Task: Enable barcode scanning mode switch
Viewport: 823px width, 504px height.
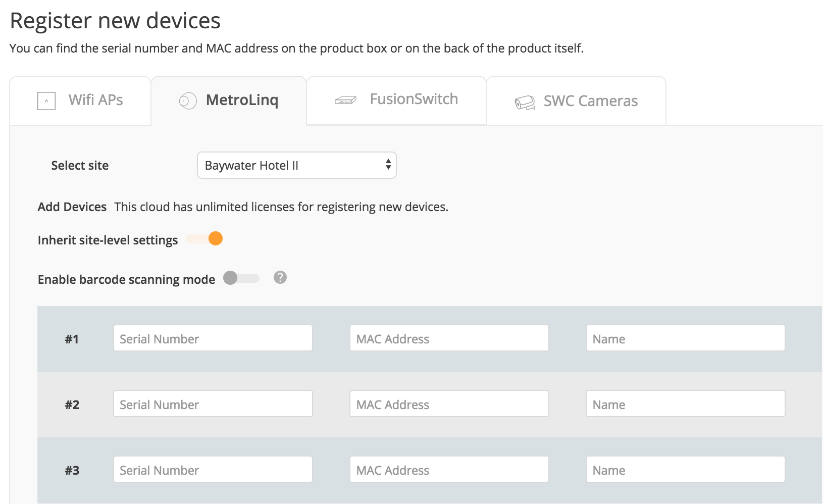Action: [241, 278]
